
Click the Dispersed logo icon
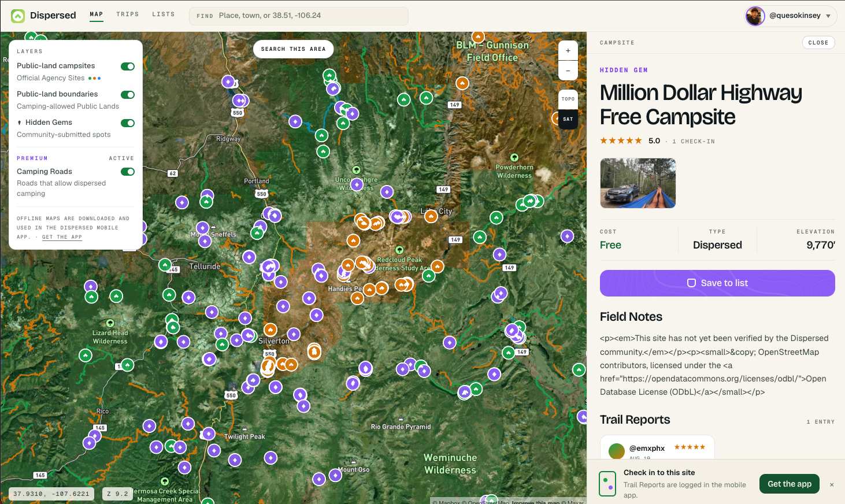pos(18,16)
